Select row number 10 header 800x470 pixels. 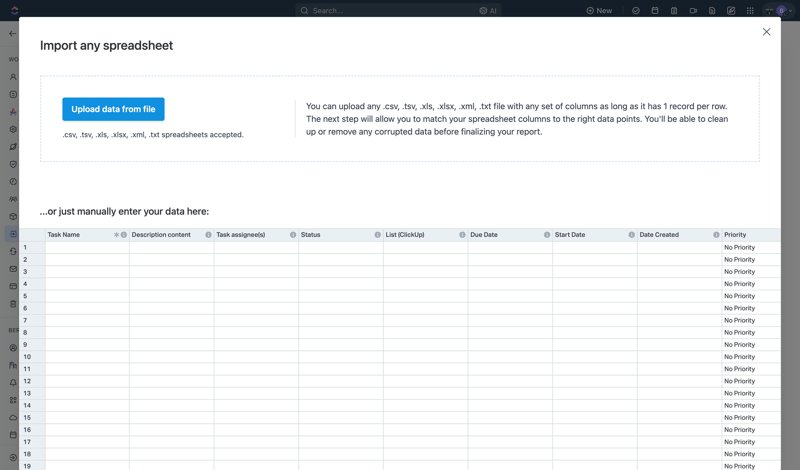click(32, 357)
